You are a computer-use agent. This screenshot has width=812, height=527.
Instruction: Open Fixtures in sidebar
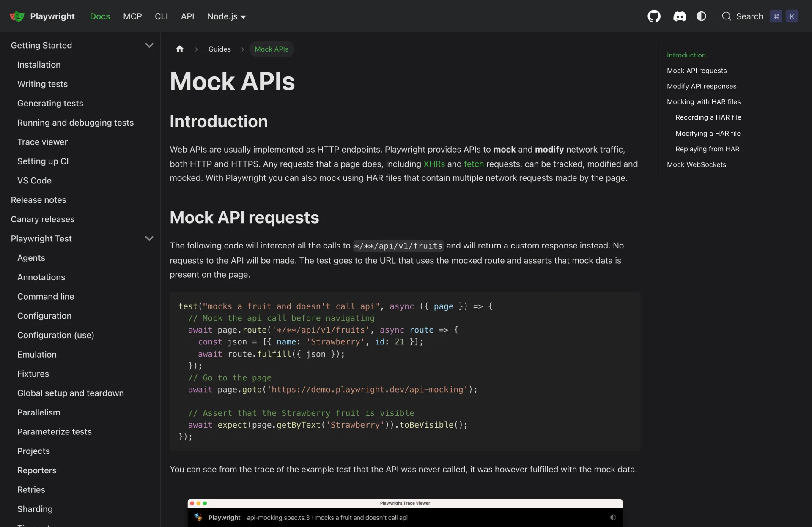33,374
